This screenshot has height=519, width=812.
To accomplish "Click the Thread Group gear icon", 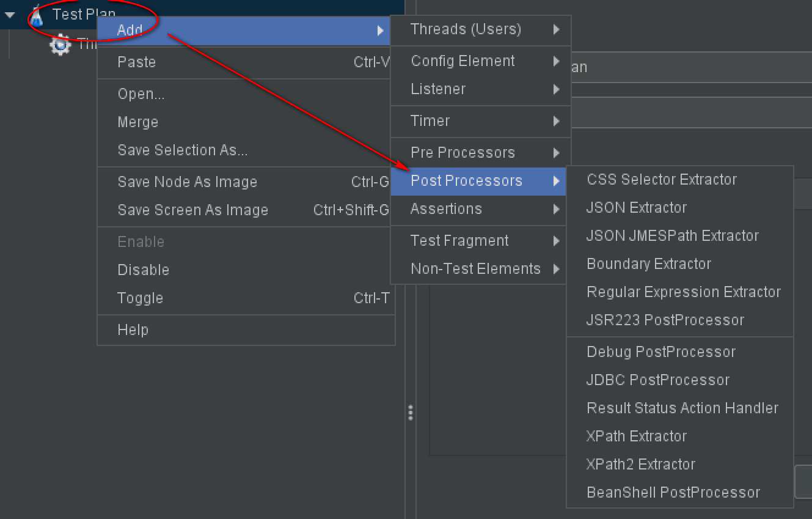I will pos(60,45).
